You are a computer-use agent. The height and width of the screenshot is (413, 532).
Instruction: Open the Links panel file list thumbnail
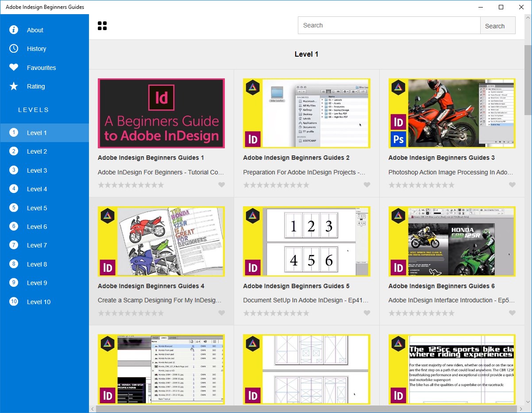[x=161, y=369]
